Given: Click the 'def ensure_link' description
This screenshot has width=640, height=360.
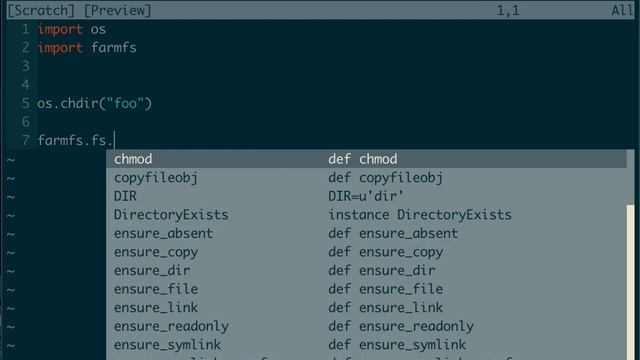Looking at the screenshot, I should click(x=386, y=308).
